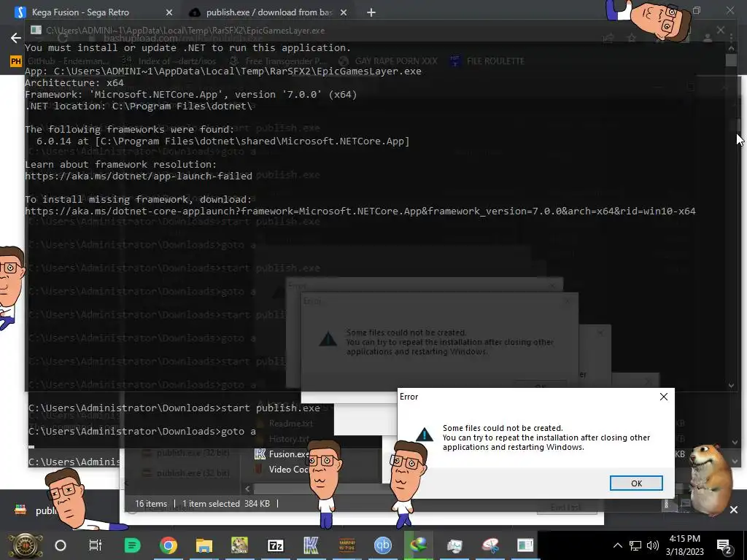This screenshot has width=747, height=560.
Task: Open the hamster Box app on taskbar
Action: point(239,545)
